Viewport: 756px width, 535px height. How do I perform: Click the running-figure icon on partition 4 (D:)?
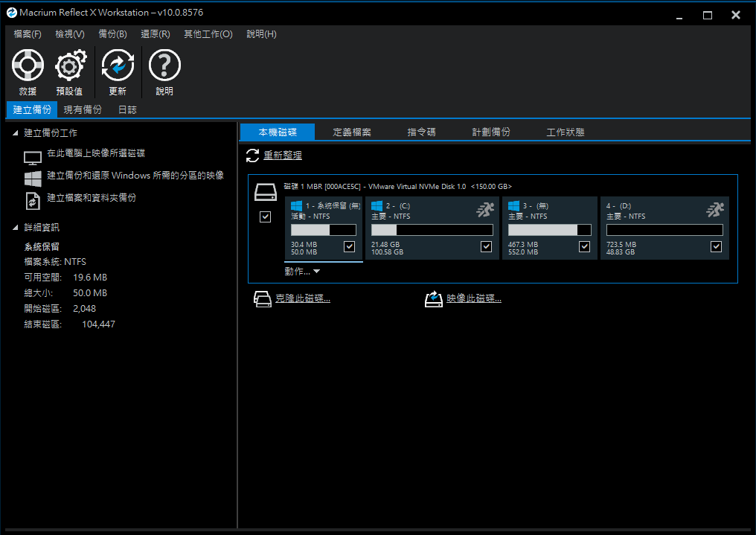[716, 210]
